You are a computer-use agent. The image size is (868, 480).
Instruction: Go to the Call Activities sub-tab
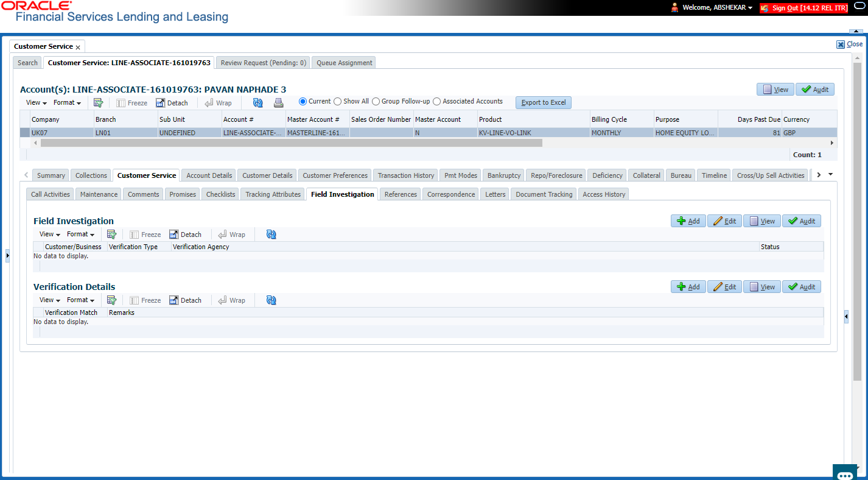(51, 194)
